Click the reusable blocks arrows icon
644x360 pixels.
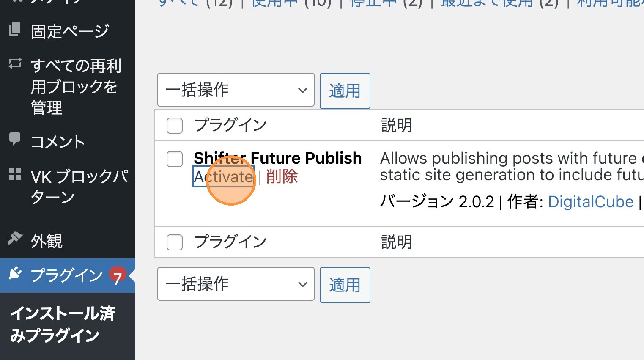[15, 63]
